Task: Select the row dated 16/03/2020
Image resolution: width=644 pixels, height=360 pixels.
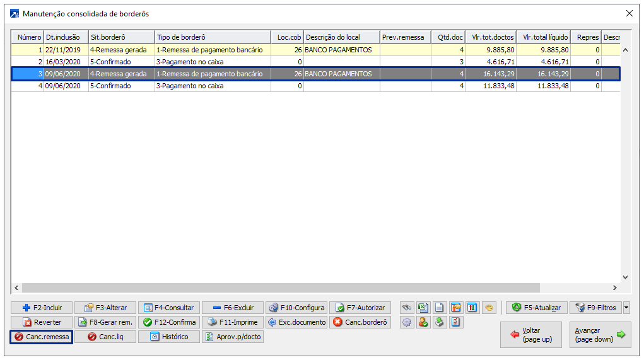Action: [x=315, y=62]
